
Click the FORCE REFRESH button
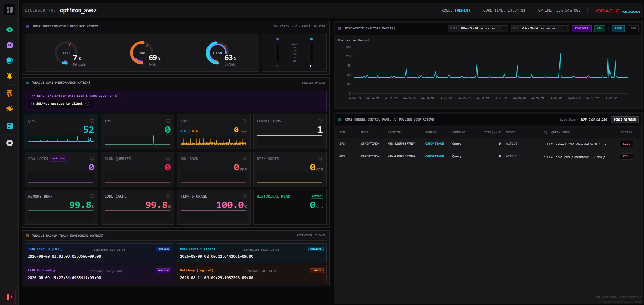tap(625, 120)
